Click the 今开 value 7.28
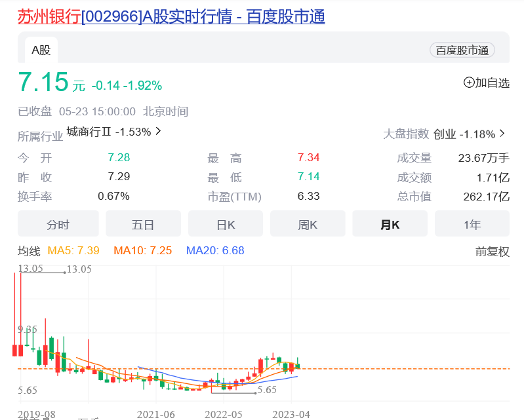 [x=119, y=157]
